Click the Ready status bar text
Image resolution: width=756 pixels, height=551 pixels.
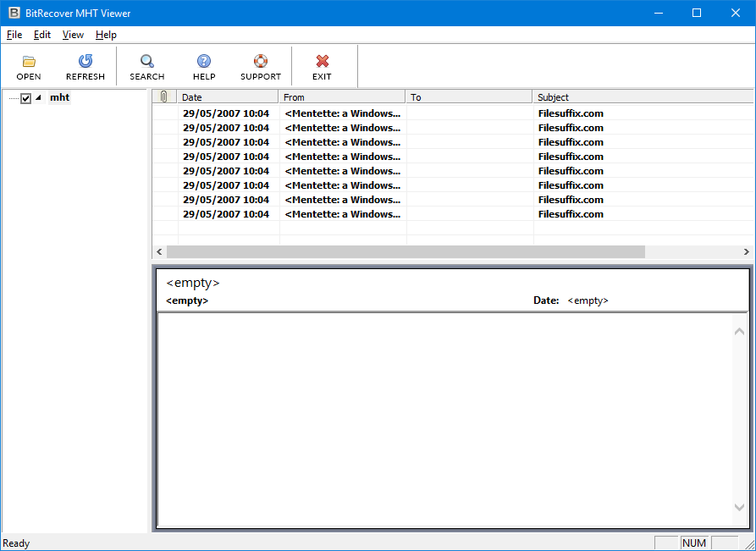(x=16, y=543)
